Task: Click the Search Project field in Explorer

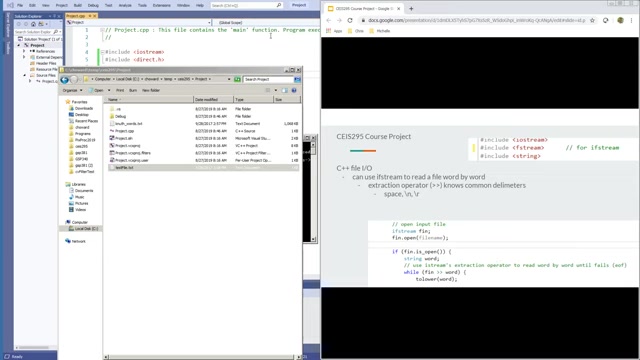Action: pos(268,79)
